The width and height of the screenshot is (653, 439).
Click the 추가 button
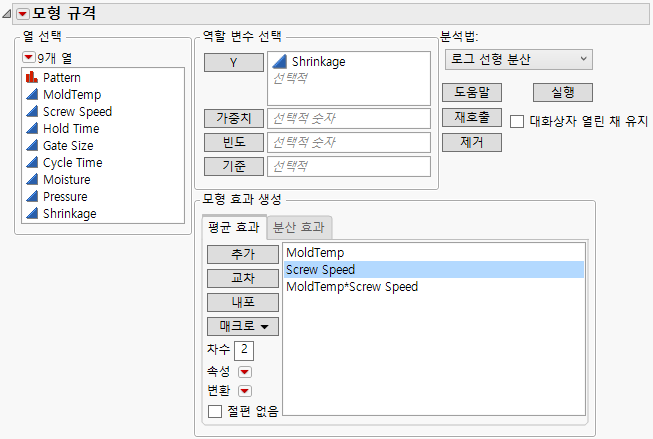coord(243,254)
